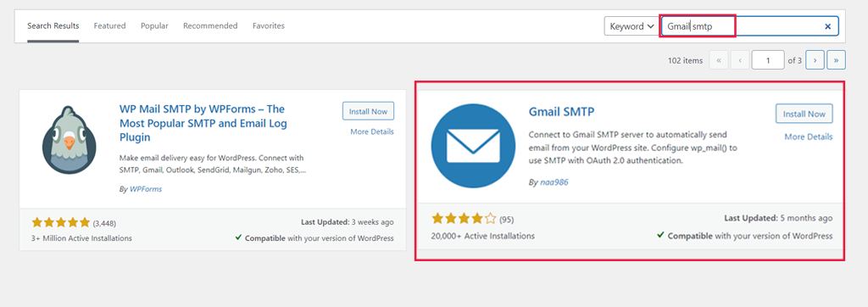Open the Gmail SMTP title link
This screenshot has height=307, width=868.
[x=561, y=111]
